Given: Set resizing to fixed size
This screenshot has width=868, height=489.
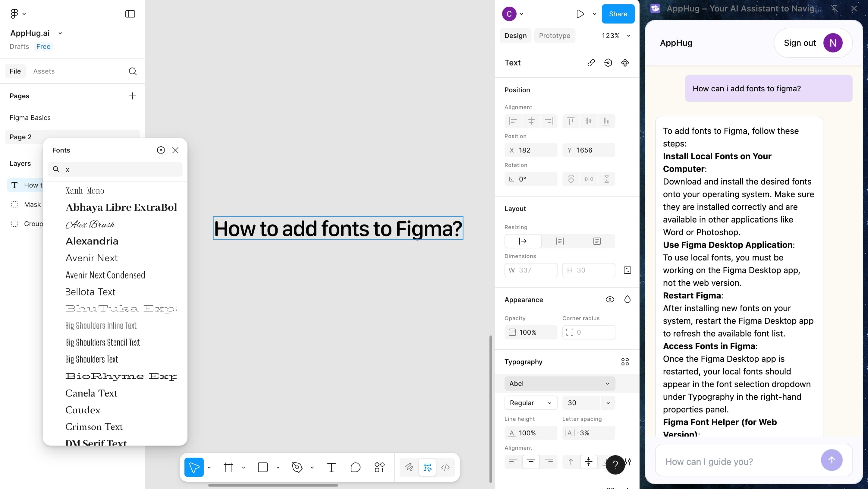Looking at the screenshot, I should tap(597, 241).
